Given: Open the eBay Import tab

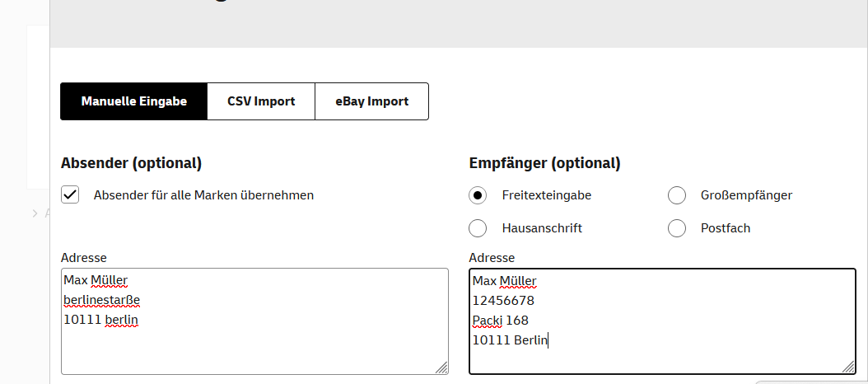Looking at the screenshot, I should point(372,101).
